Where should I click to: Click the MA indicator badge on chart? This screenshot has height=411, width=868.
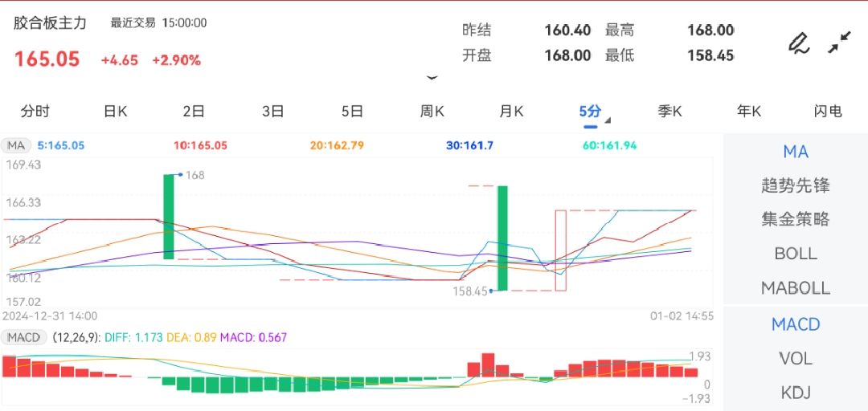pos(16,146)
